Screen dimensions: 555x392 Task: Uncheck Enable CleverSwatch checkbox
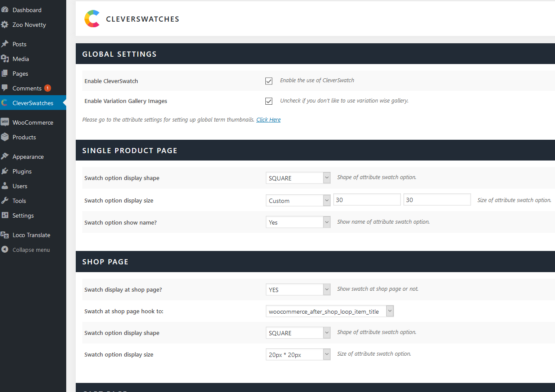(269, 81)
